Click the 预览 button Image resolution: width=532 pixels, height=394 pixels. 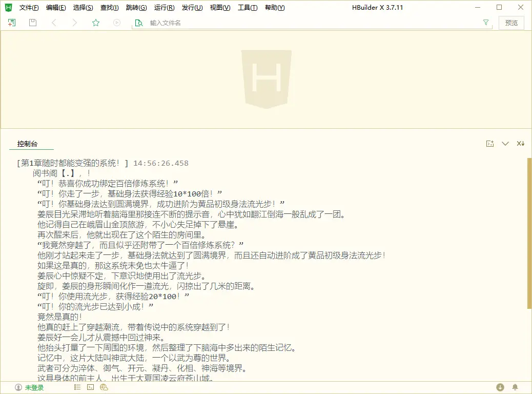click(x=511, y=23)
